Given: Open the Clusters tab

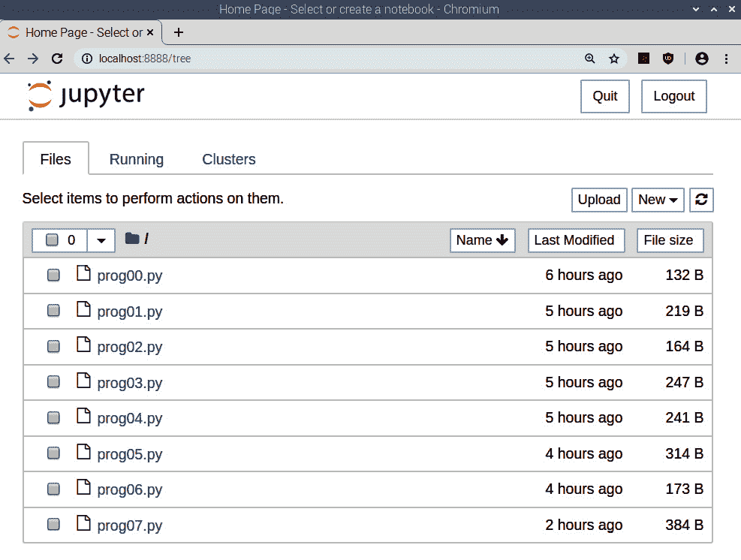Looking at the screenshot, I should [228, 159].
